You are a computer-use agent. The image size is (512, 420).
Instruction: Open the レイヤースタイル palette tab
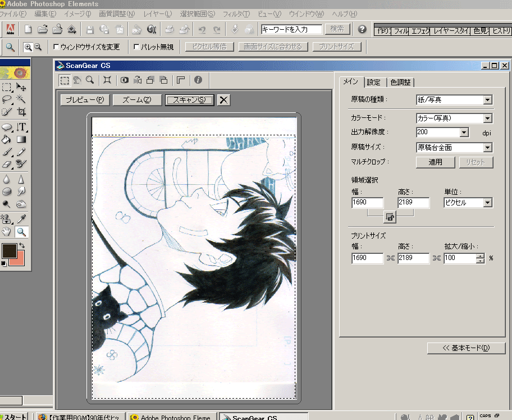point(451,31)
